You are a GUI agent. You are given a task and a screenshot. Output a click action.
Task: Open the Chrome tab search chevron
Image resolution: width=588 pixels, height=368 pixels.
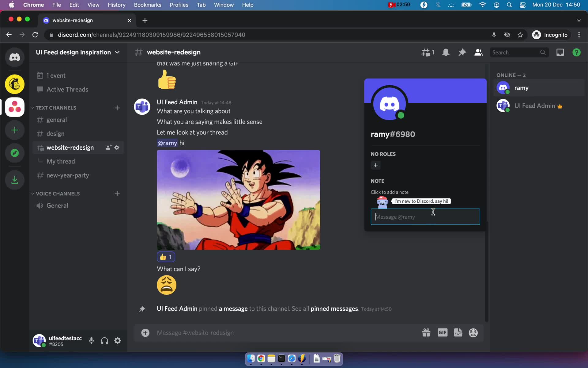(x=579, y=20)
